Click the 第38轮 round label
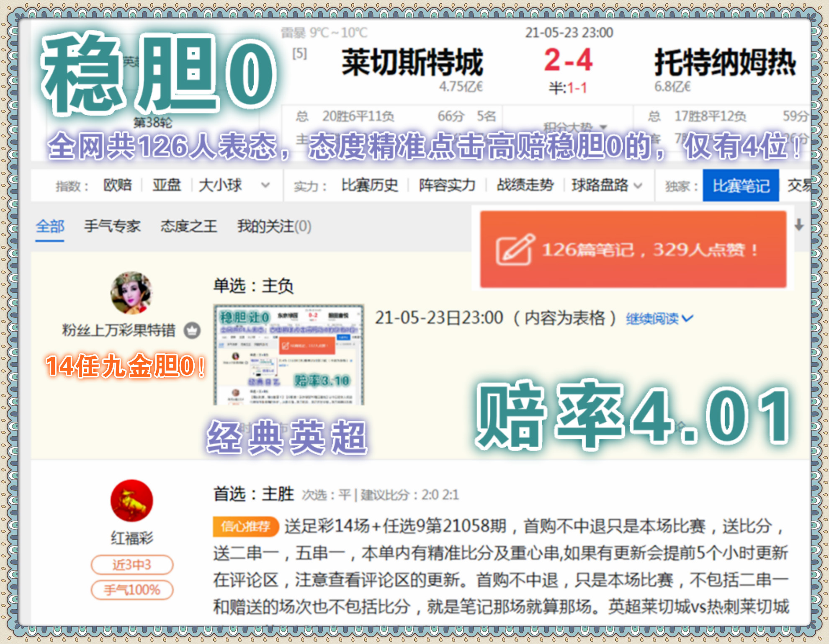The height and width of the screenshot is (644, 829). tap(152, 123)
